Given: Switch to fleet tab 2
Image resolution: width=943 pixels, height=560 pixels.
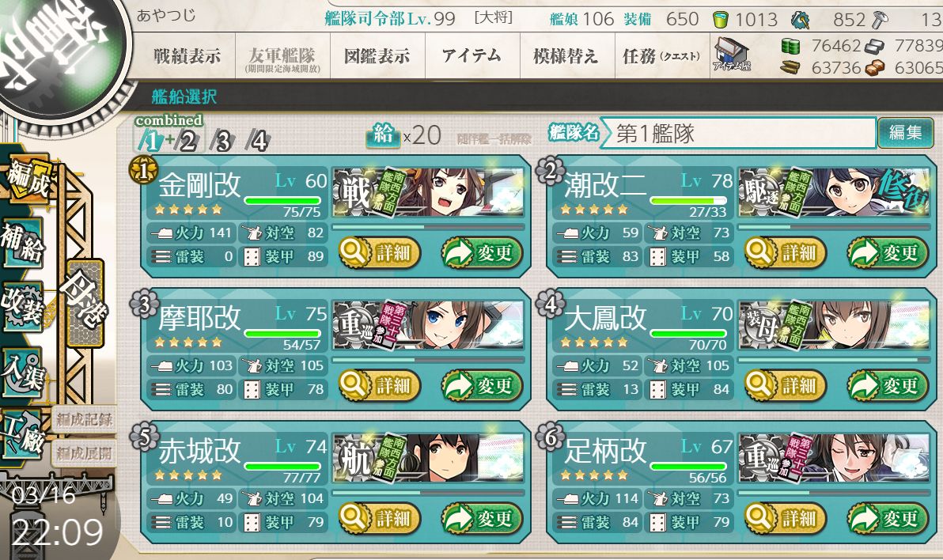Looking at the screenshot, I should coord(188,142).
